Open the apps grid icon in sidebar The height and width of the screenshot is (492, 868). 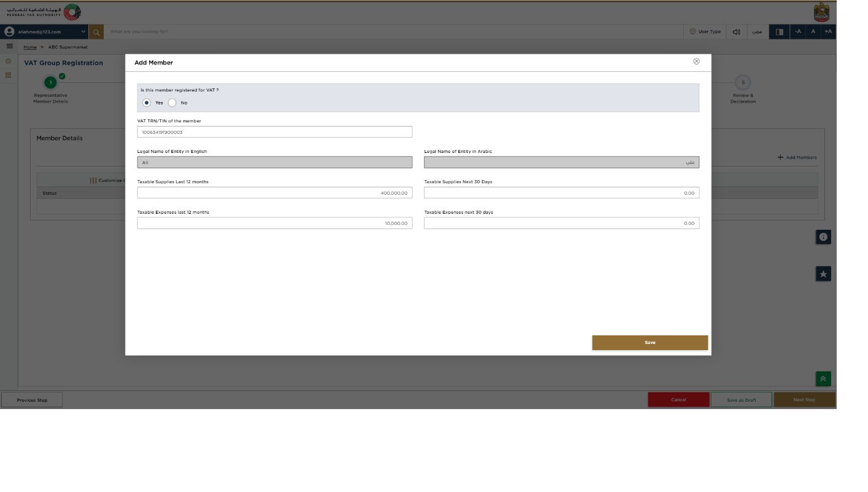click(x=8, y=75)
